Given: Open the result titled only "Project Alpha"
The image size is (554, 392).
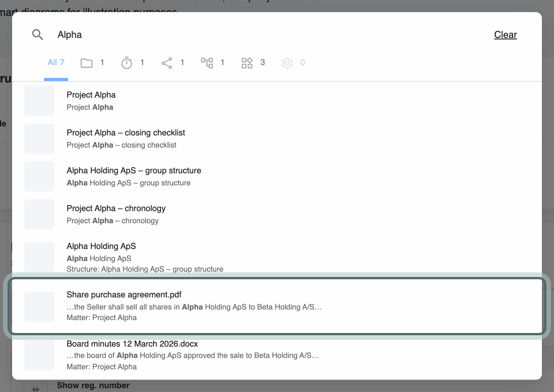Looking at the screenshot, I should pyautogui.click(x=277, y=101).
